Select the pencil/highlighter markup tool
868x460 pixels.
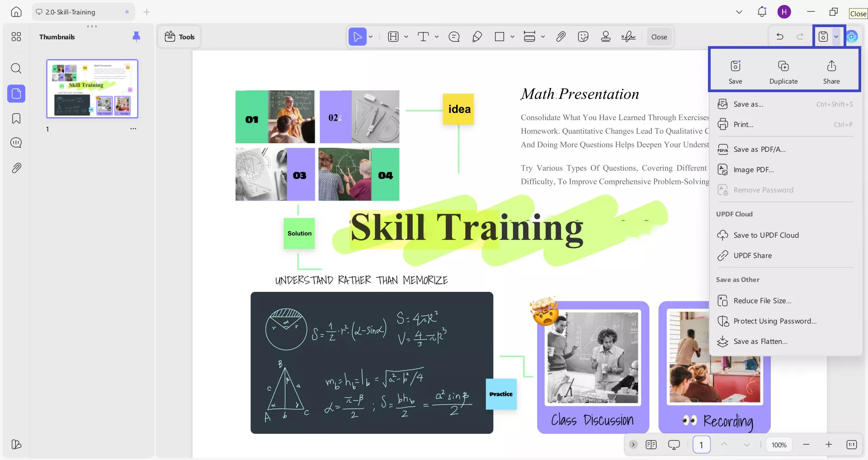[477, 37]
